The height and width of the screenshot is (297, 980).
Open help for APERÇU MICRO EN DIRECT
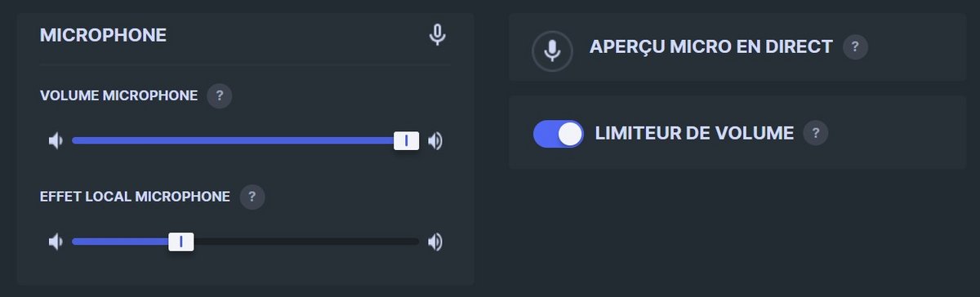point(855,47)
